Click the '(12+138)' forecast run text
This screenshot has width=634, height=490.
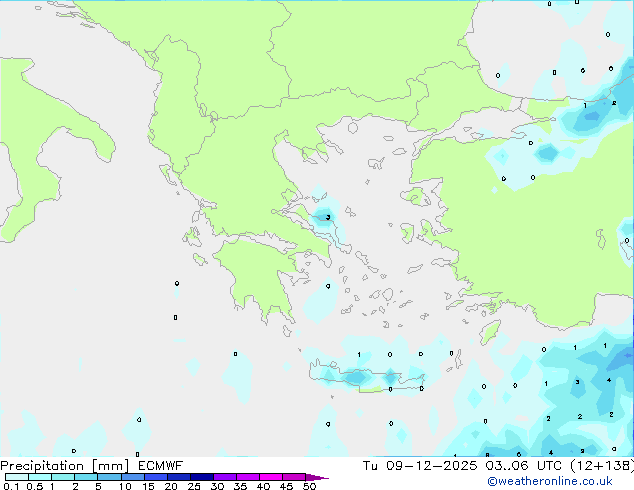point(602,466)
